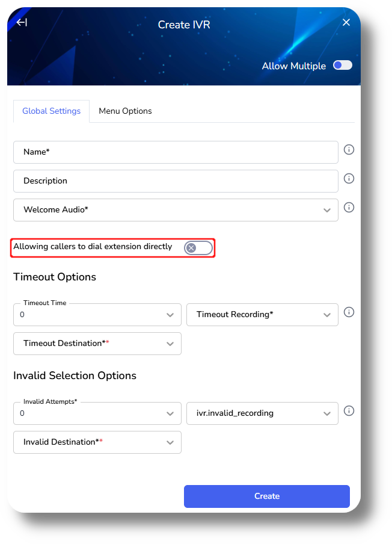Screen dimensions: 392x544
Task: Click the info icon beside Timeout Recording
Action: (x=349, y=312)
